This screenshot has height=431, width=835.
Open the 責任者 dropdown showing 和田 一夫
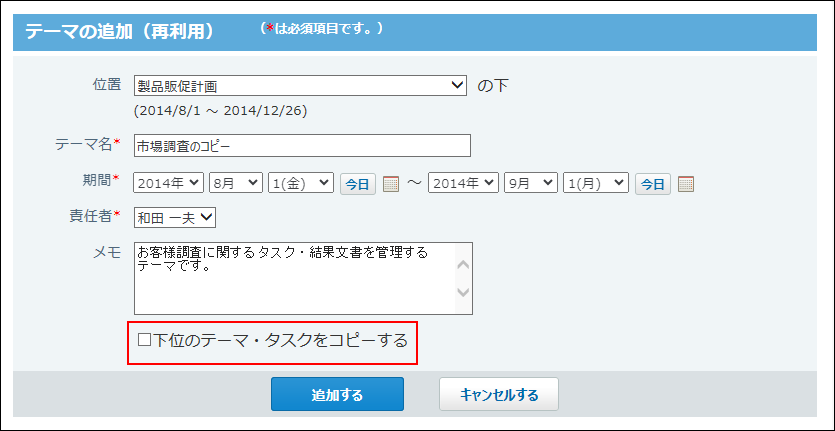click(x=175, y=217)
